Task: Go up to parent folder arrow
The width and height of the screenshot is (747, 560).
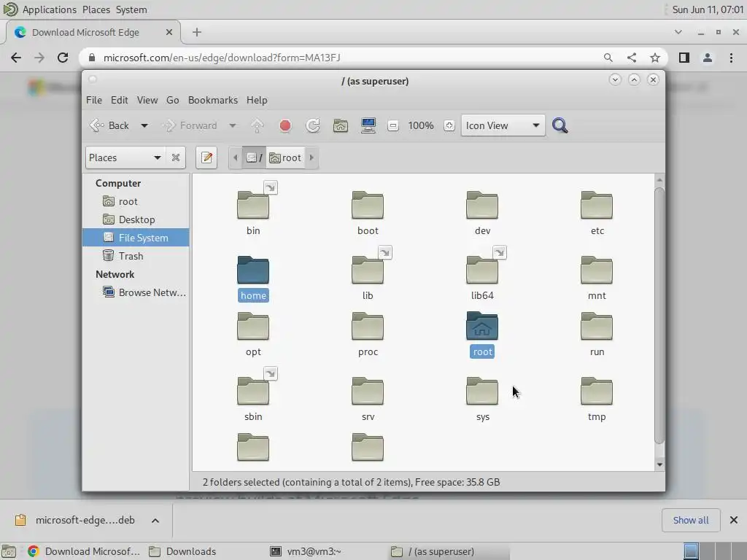Action: click(x=257, y=125)
